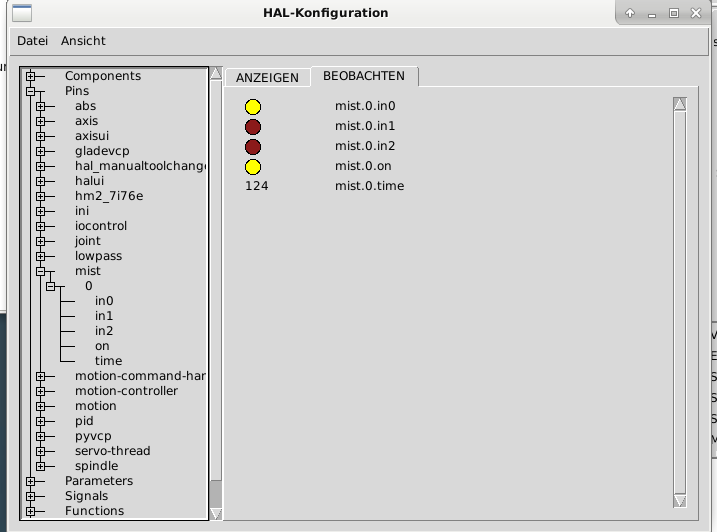Expand the spindle pins node
The width and height of the screenshot is (717, 532).
(x=40, y=466)
